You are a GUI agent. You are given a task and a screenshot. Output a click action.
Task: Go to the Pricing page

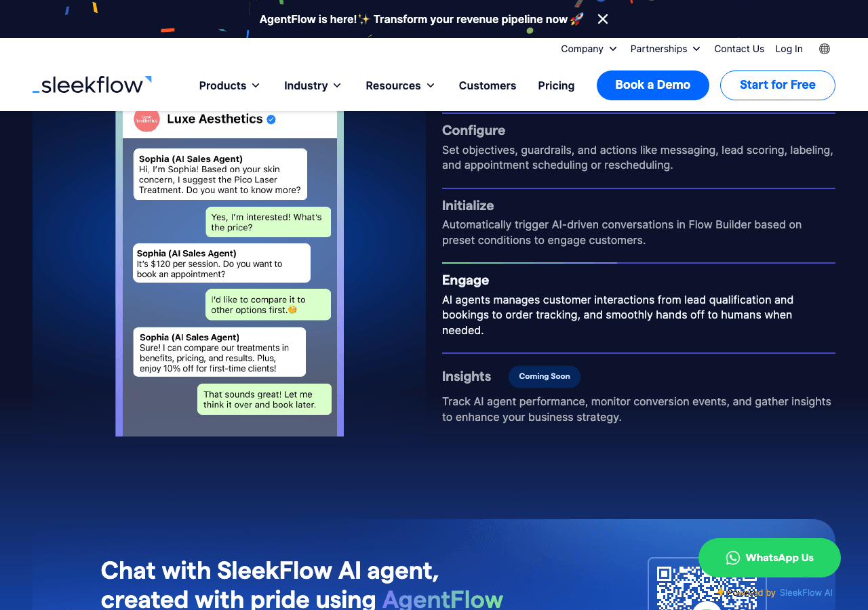tap(556, 85)
